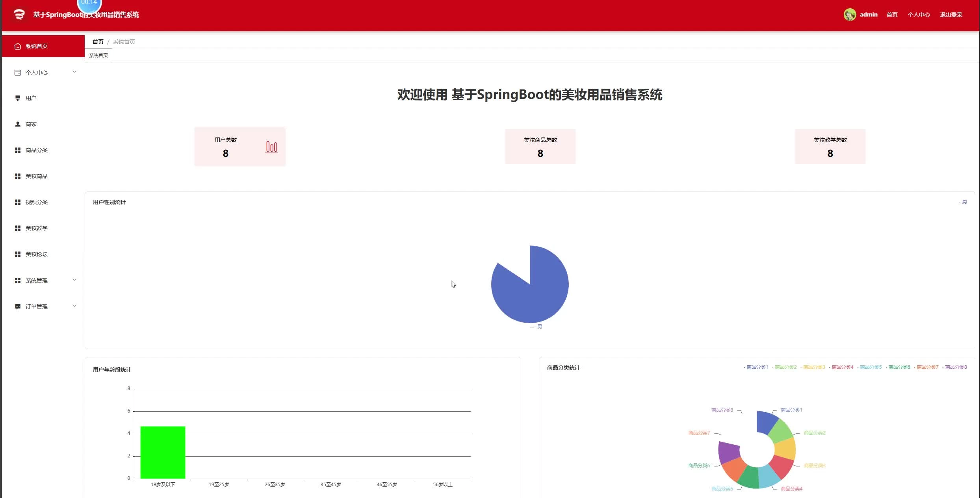The width and height of the screenshot is (980, 498).
Task: Click the logo icon in header
Action: [x=19, y=15]
